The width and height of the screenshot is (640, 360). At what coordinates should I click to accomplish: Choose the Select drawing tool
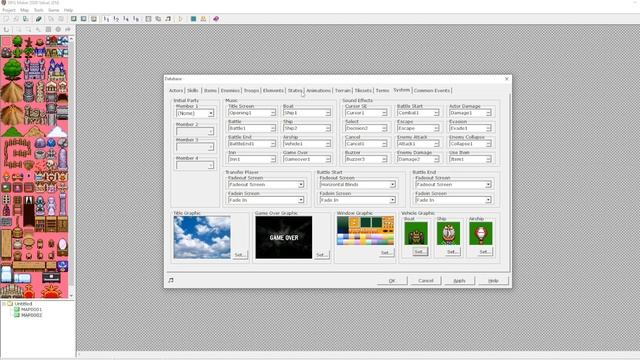click(19, 29)
